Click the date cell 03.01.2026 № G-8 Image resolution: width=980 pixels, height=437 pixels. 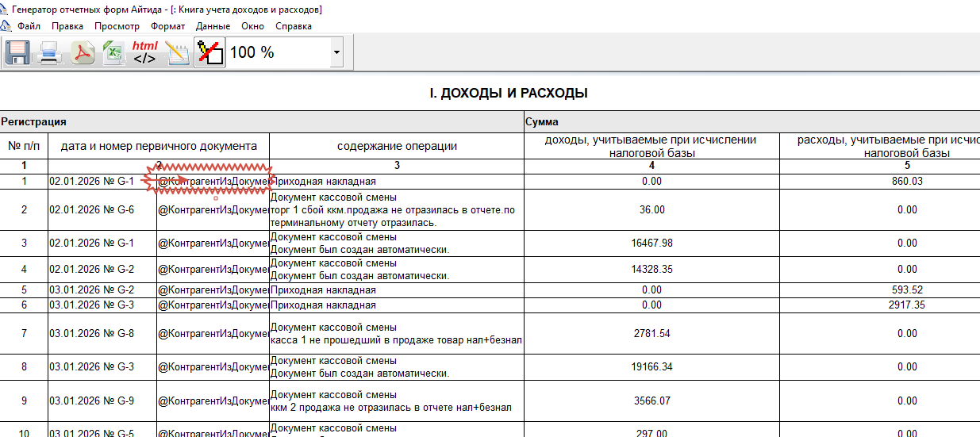tap(102, 334)
